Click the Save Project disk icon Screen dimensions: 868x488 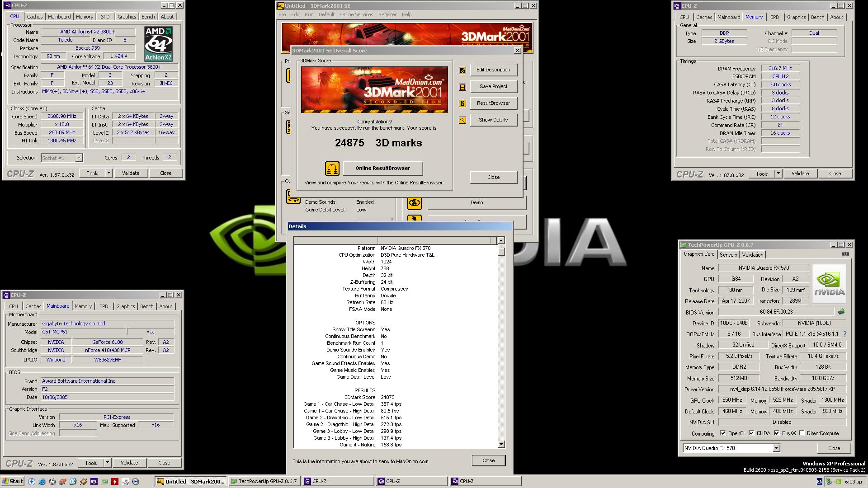(462, 87)
